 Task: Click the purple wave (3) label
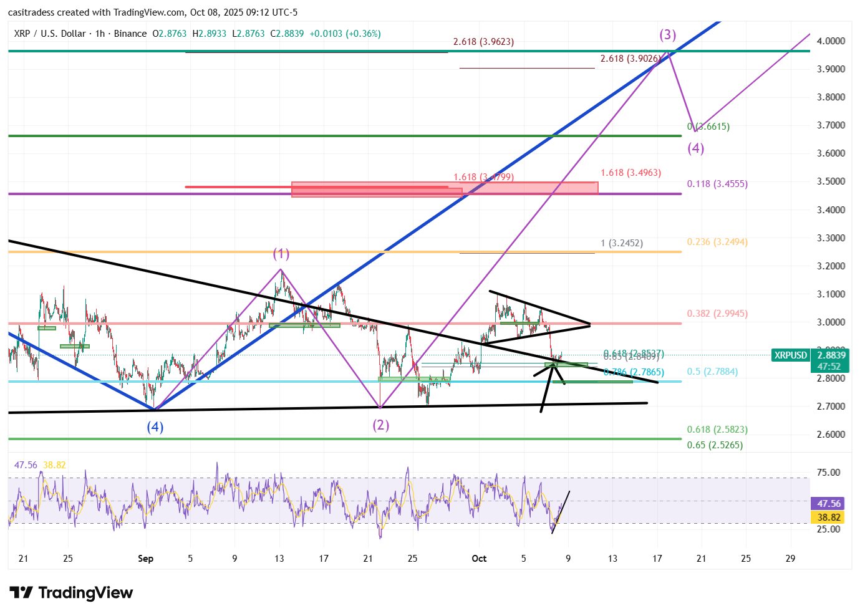668,34
